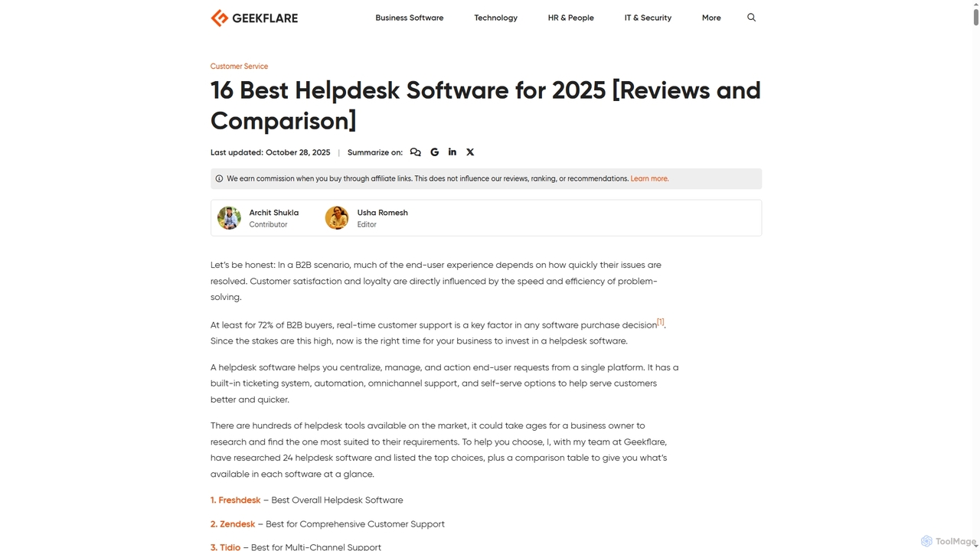Open the Geekflare logo homepage link

point(254,18)
